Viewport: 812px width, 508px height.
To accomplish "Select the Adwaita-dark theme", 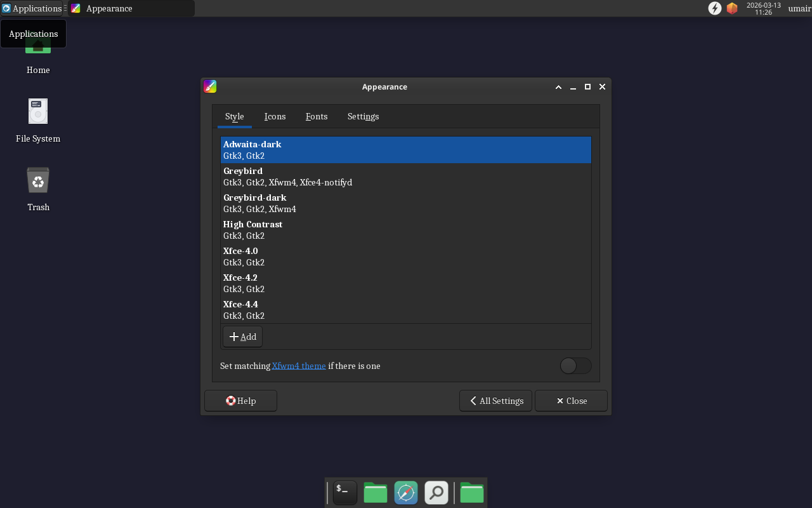I will tap(406, 150).
